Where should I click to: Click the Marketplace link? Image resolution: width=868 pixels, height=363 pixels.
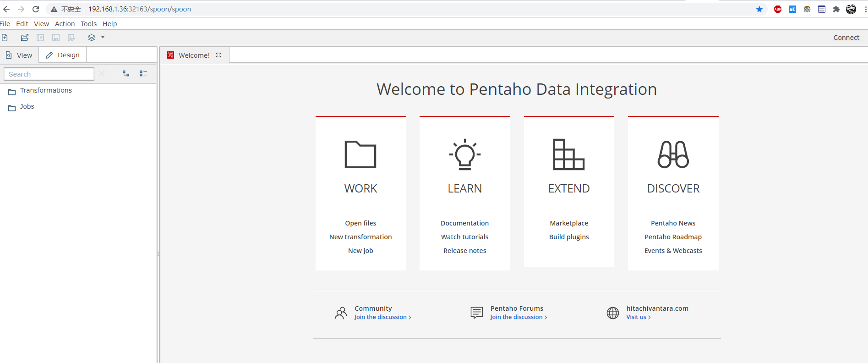(569, 223)
